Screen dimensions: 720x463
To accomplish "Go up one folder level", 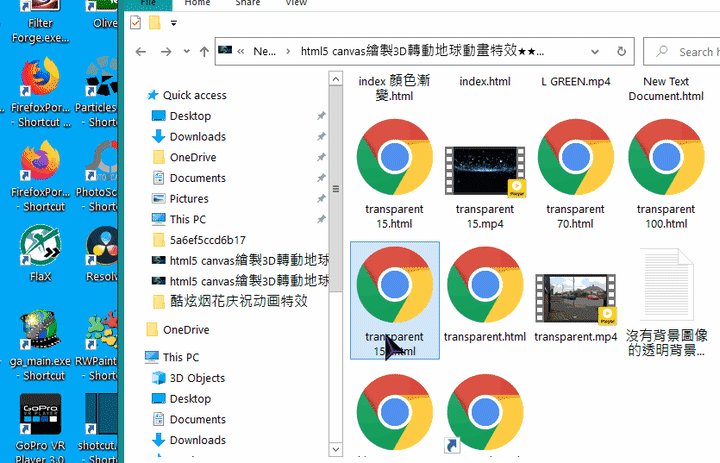I will pos(204,51).
